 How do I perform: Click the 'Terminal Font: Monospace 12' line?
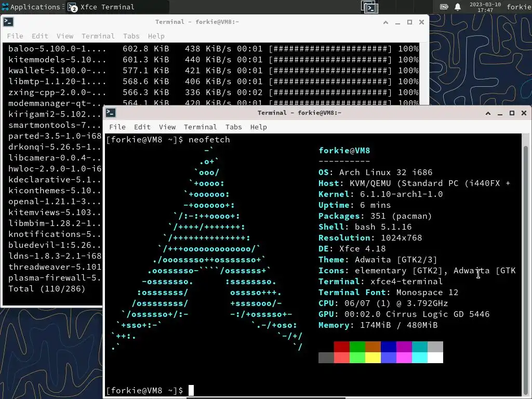click(389, 292)
